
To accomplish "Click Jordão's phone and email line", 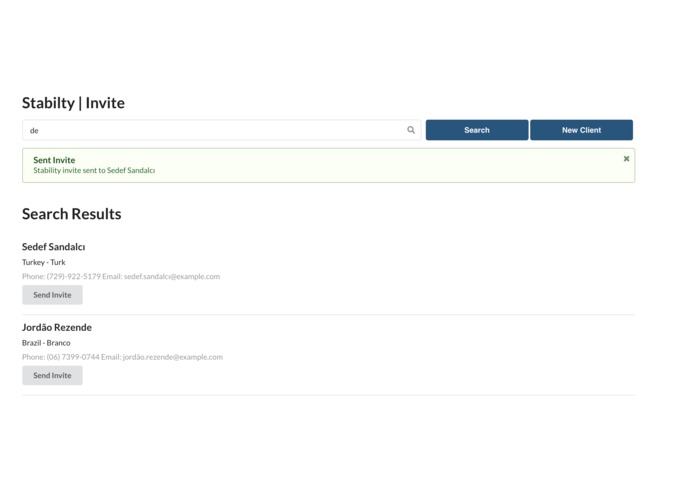I will [x=122, y=357].
